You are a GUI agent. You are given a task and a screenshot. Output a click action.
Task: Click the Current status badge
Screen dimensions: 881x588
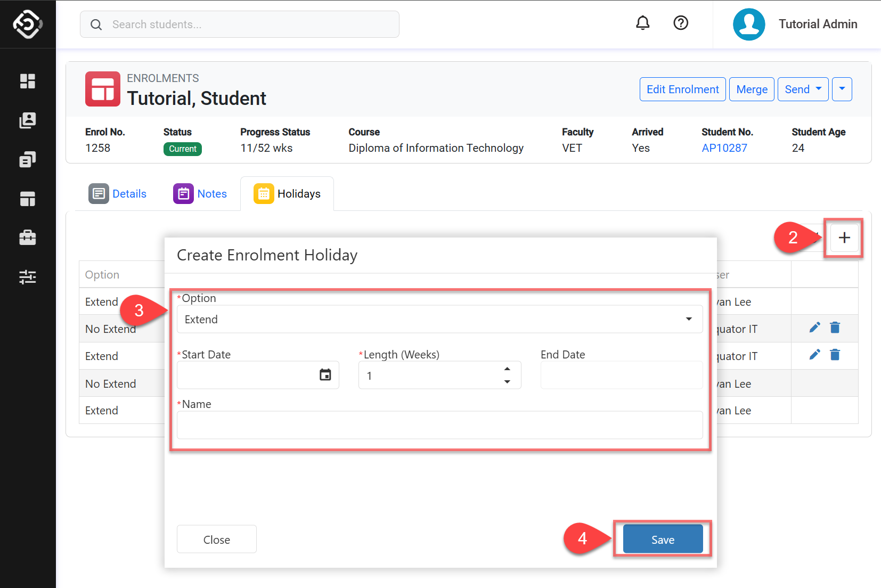pos(183,149)
